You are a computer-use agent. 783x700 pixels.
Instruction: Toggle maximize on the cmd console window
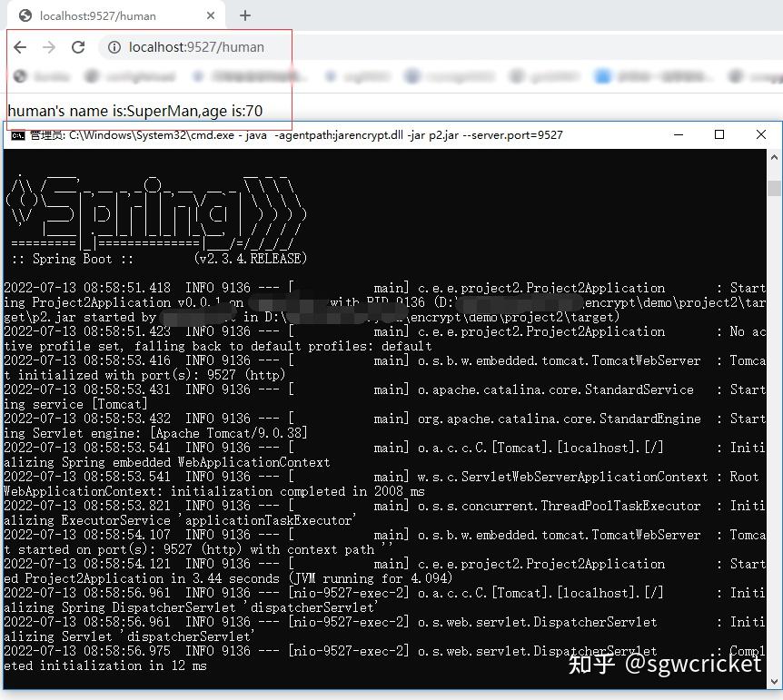720,134
